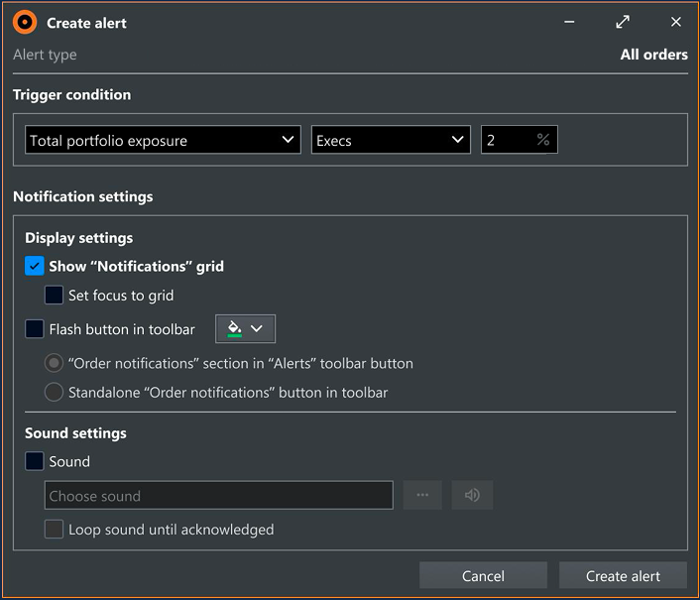Click the Cancel button
This screenshot has width=700, height=600.
tap(483, 576)
